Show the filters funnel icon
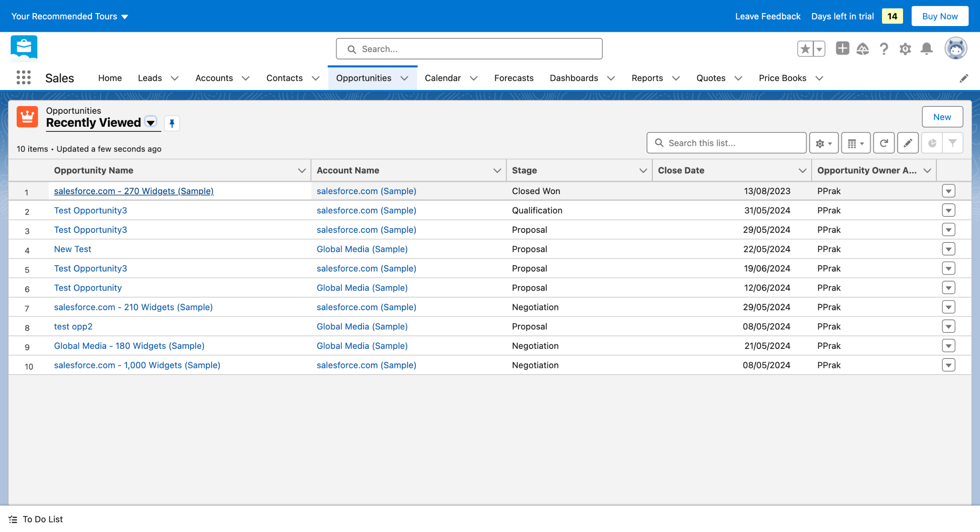The height and width of the screenshot is (532, 980). (x=953, y=143)
